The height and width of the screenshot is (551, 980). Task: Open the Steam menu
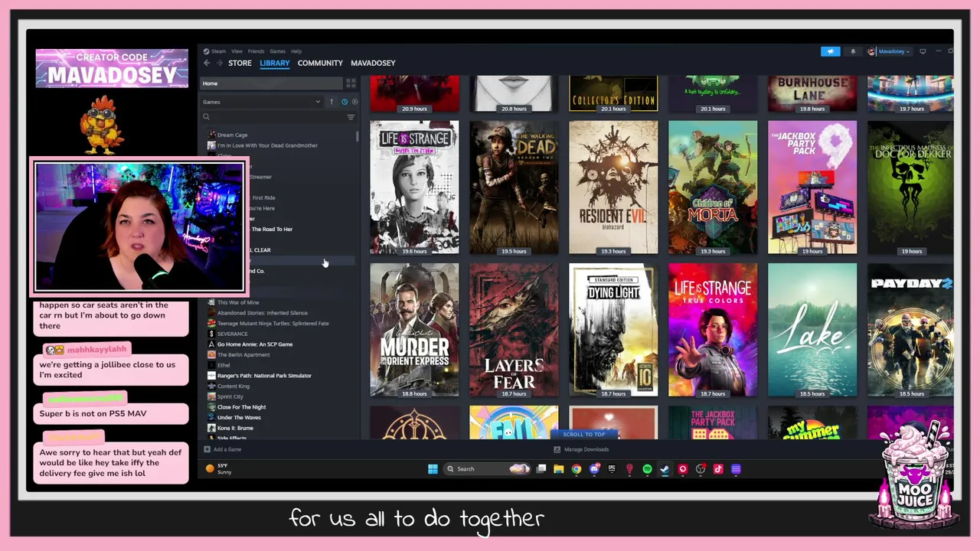(218, 51)
